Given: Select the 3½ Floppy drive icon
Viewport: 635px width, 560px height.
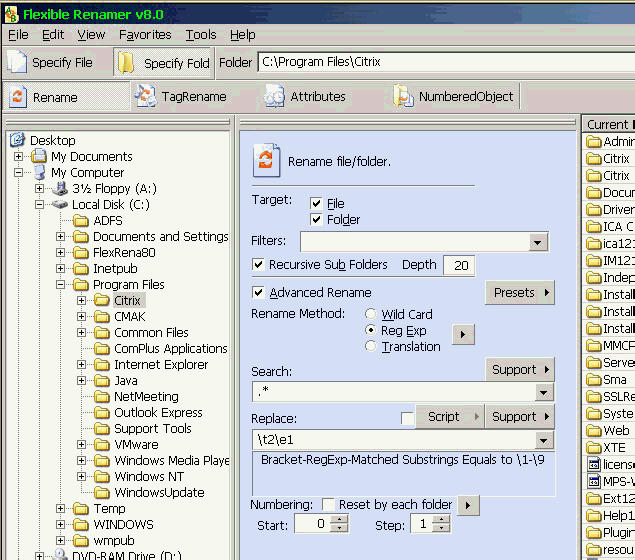Looking at the screenshot, I should point(60,189).
